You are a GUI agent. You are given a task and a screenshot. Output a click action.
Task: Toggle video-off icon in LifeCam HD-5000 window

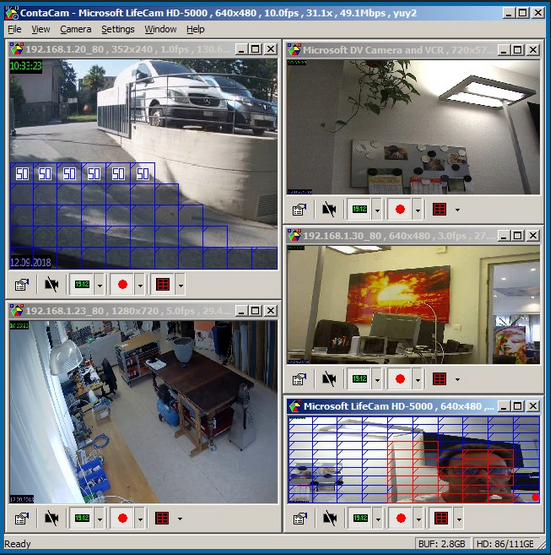(x=330, y=519)
